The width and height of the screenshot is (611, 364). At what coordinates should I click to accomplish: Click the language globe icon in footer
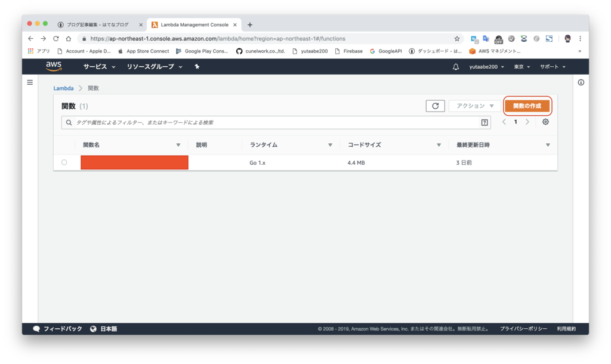click(x=93, y=329)
